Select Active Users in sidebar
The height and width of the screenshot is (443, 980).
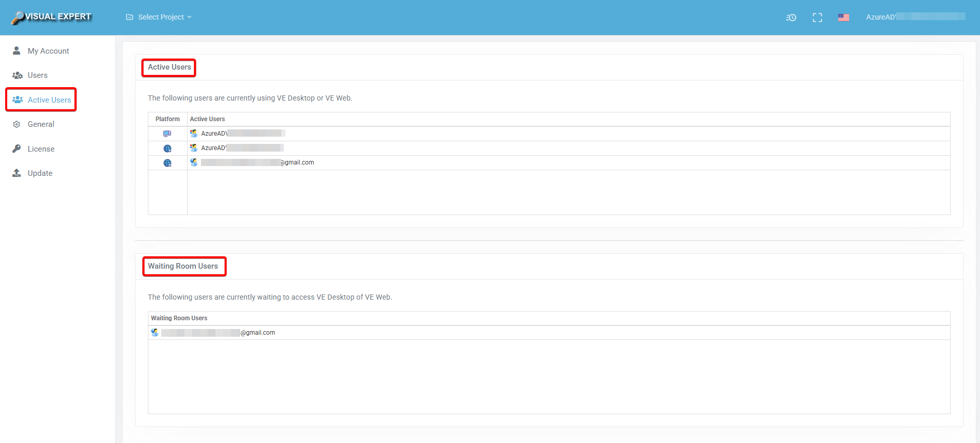pyautogui.click(x=49, y=100)
